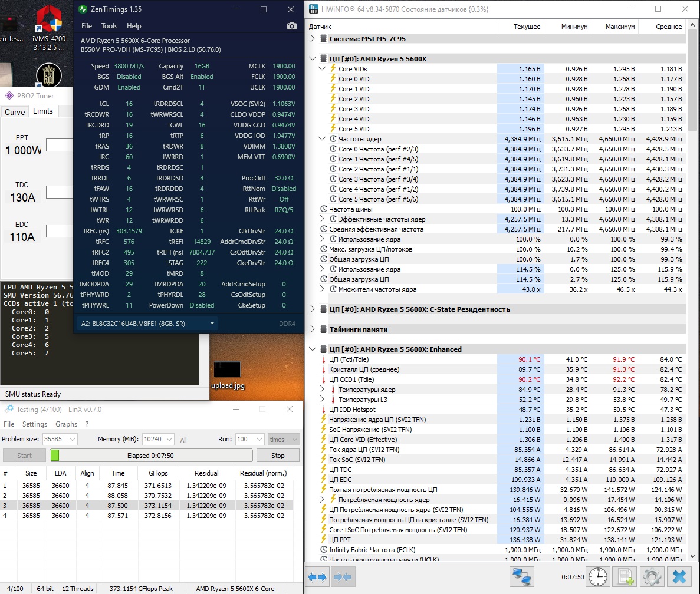700x594 pixels.
Task: Click the ЦП PPT lightning bolt icon
Action: click(x=324, y=540)
